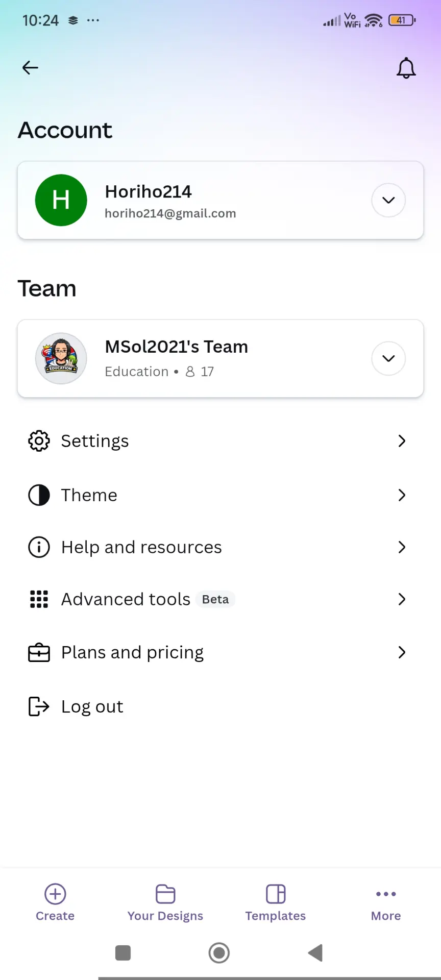Switch to the Your Designs tab
441x980 pixels.
tap(165, 902)
